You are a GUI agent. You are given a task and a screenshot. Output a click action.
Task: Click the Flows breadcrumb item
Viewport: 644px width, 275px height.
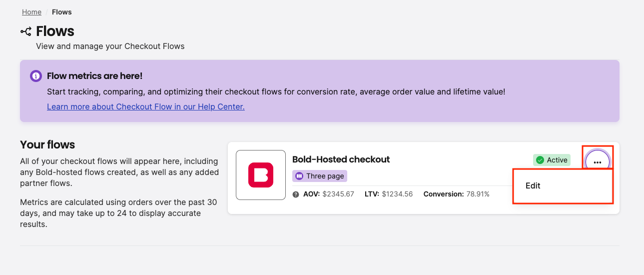(x=62, y=12)
